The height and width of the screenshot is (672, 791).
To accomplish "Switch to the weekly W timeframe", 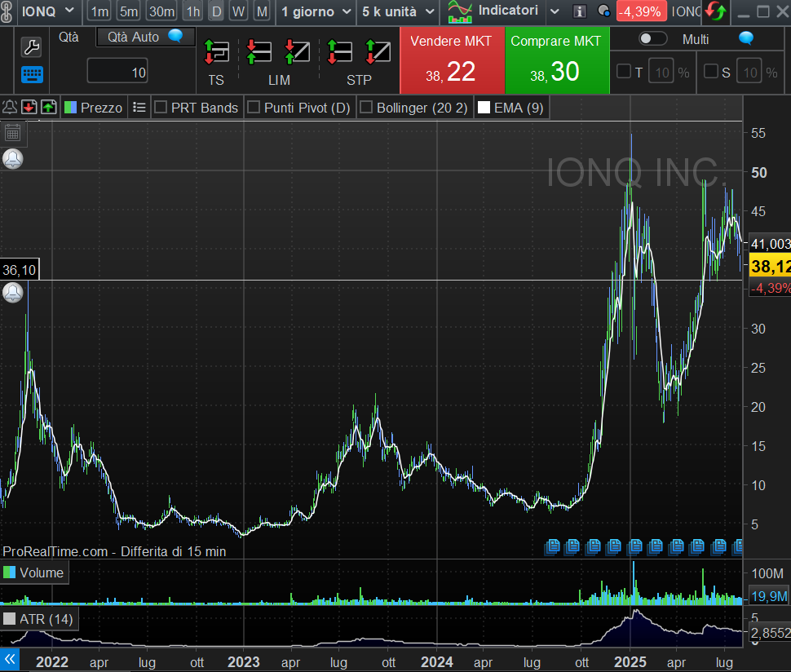I will [238, 11].
